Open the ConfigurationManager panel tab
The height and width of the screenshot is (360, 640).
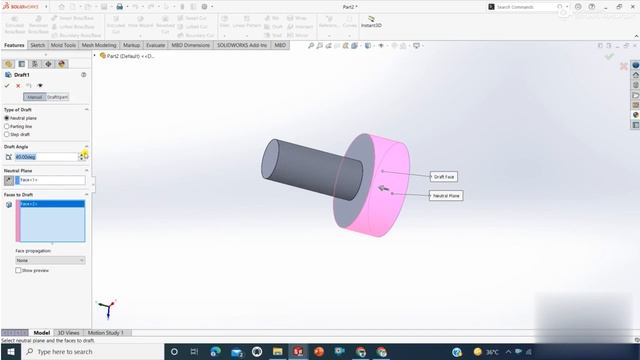35,64
